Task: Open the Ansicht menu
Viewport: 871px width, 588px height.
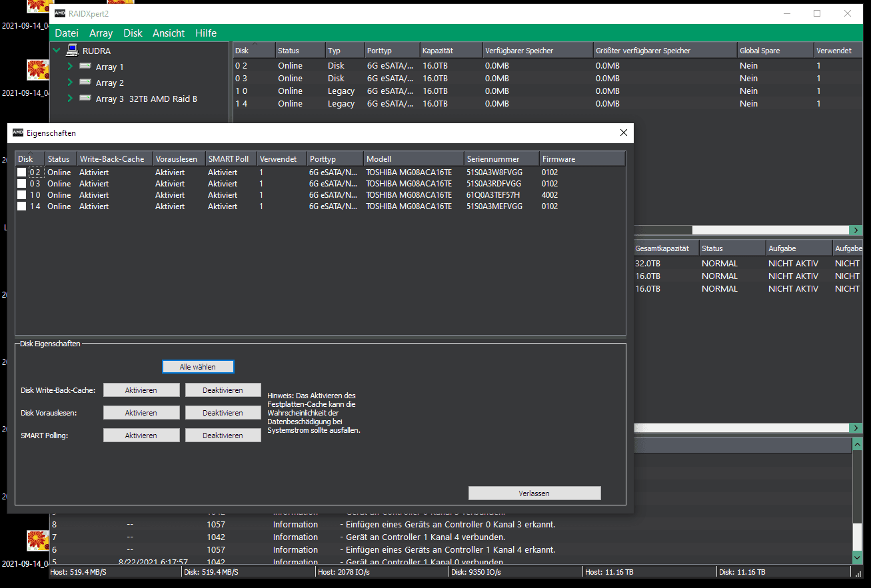Action: pyautogui.click(x=169, y=33)
